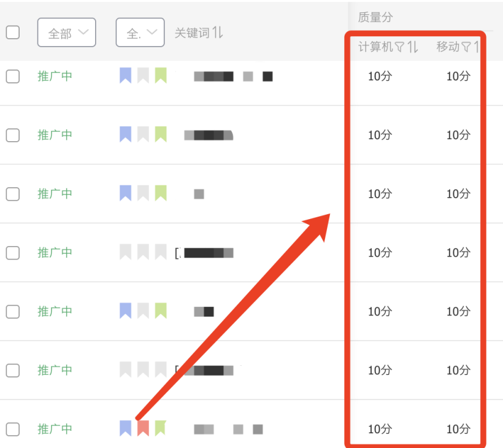Open the 全. dropdown
The image size is (503, 448).
(x=139, y=33)
